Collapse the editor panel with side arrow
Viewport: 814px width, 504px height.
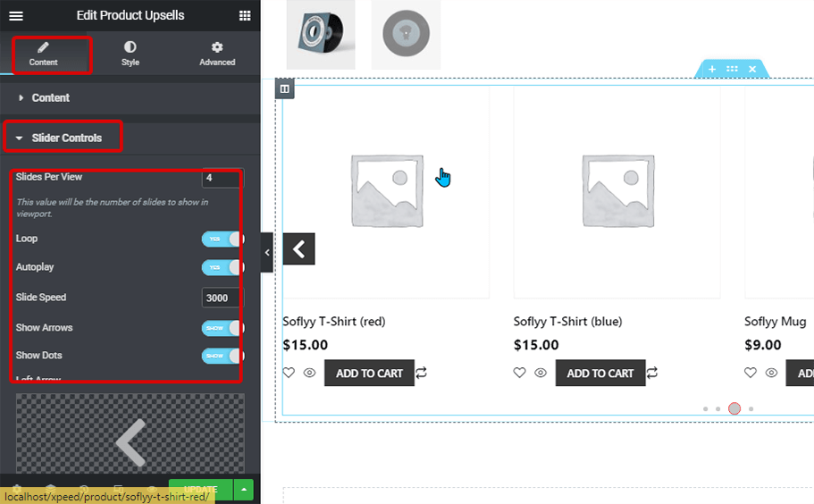267,253
